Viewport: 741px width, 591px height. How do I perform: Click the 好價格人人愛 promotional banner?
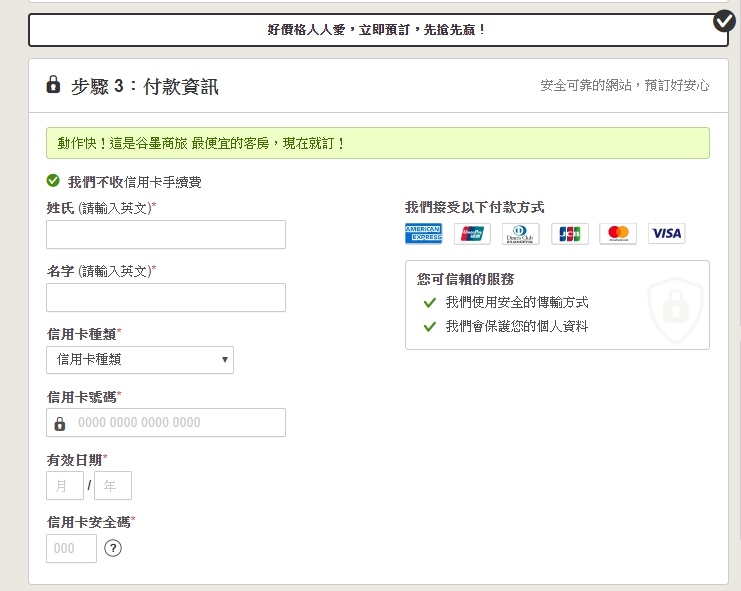pyautogui.click(x=378, y=30)
